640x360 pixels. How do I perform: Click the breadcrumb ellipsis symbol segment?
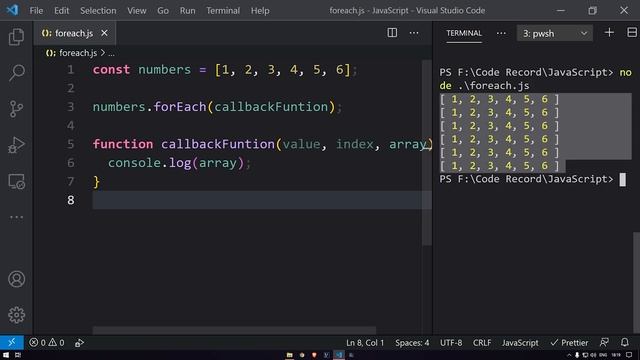[111, 53]
